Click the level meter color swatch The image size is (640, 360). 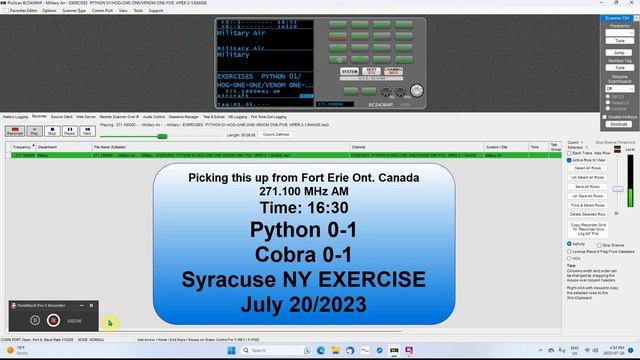pyautogui.click(x=617, y=149)
